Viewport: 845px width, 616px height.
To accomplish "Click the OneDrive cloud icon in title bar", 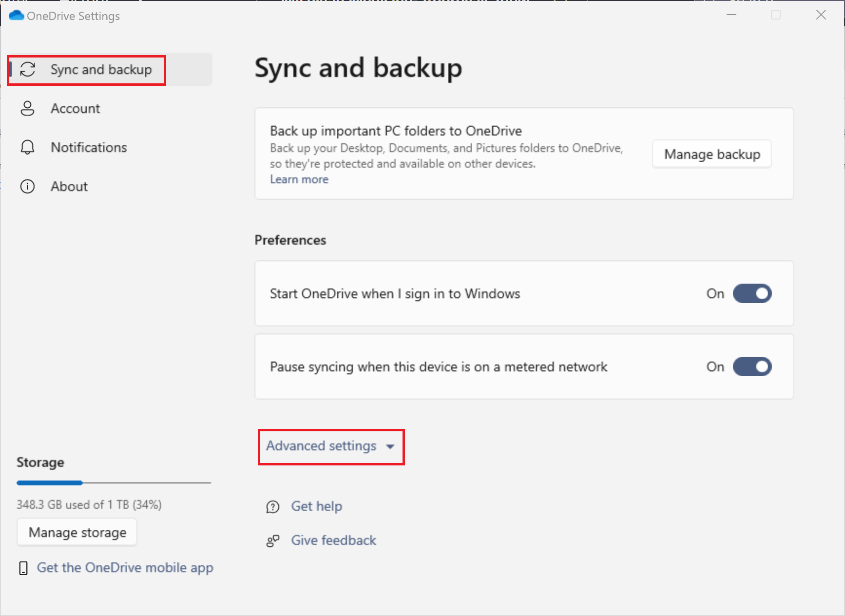I will (x=17, y=16).
